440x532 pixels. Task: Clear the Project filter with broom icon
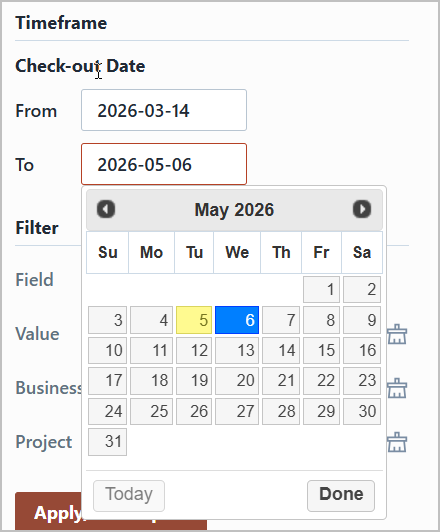(x=397, y=442)
